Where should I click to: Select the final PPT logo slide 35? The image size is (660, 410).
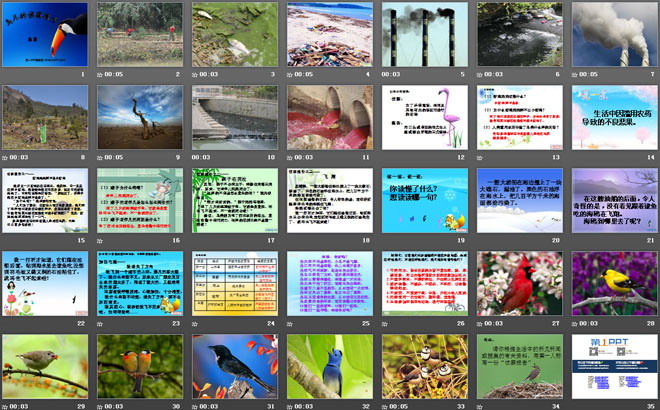click(x=613, y=366)
